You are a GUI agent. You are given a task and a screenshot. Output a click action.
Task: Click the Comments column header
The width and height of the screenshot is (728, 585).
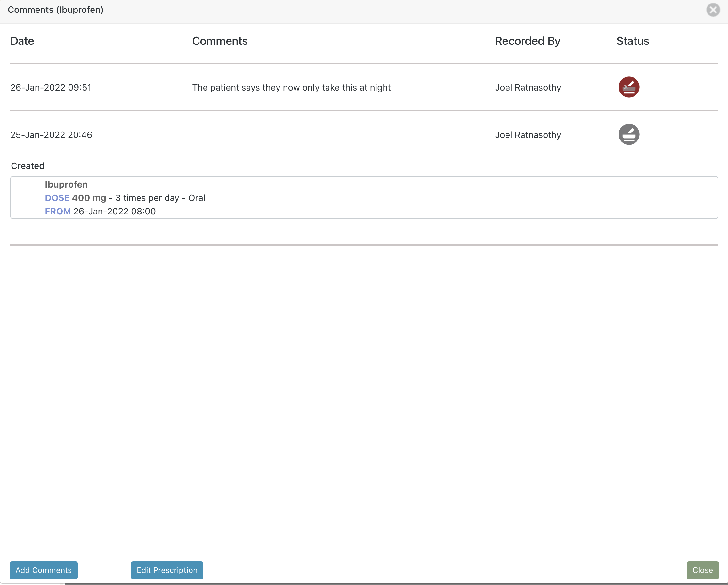tap(220, 41)
